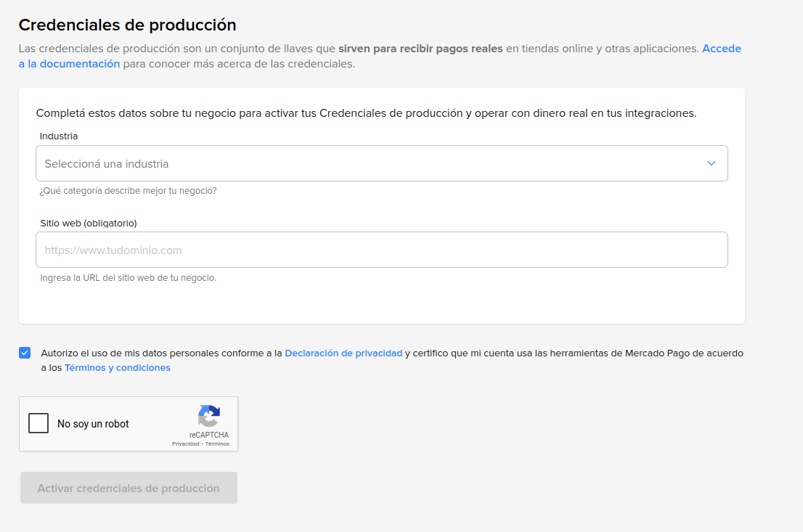Click the reCAPTCHA logo icon
The image size is (803, 532).
208,417
